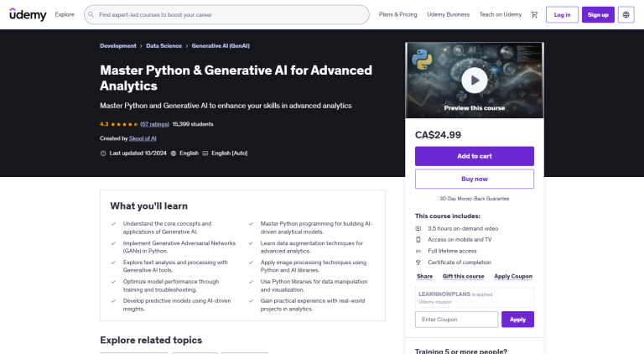Open the language globe selector
Viewport: 644px width, 354px height.
[x=626, y=15]
